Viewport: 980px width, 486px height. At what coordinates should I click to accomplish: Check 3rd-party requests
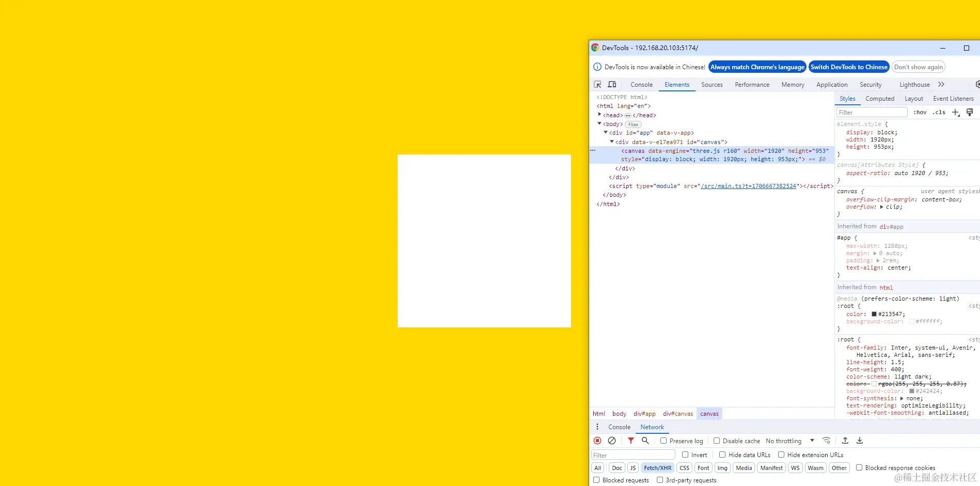[660, 480]
